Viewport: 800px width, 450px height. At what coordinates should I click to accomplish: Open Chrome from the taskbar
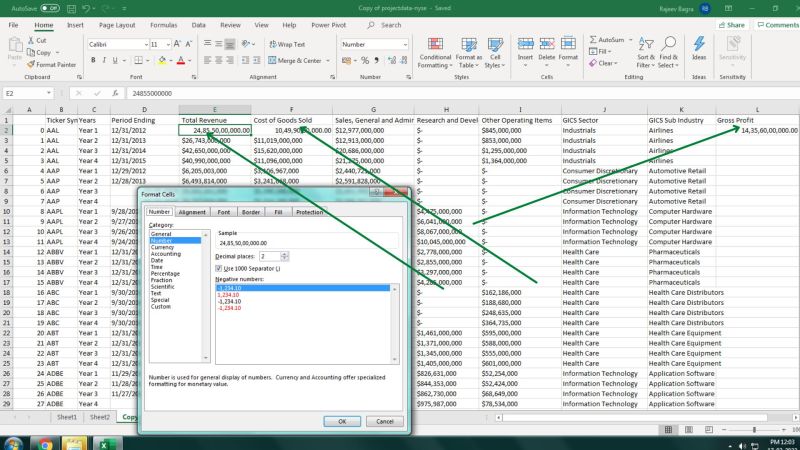(45, 444)
